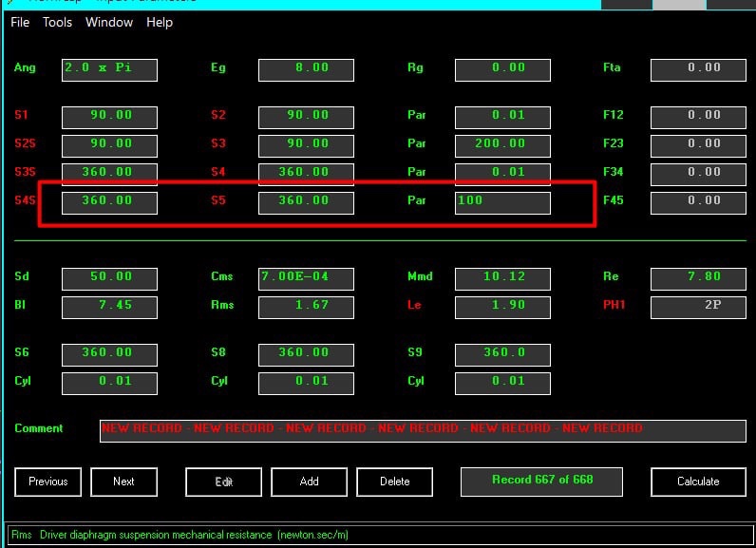The image size is (756, 548).
Task: Click the Fta value box
Action: [698, 70]
